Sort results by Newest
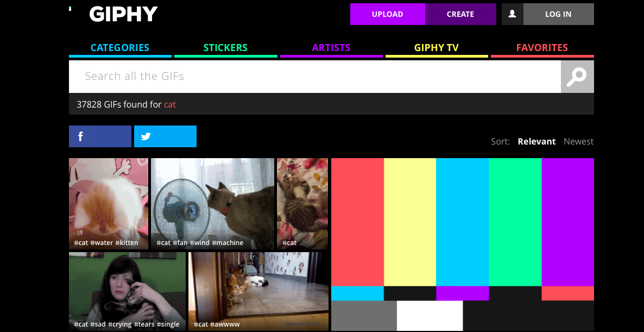644x332 pixels. (578, 141)
